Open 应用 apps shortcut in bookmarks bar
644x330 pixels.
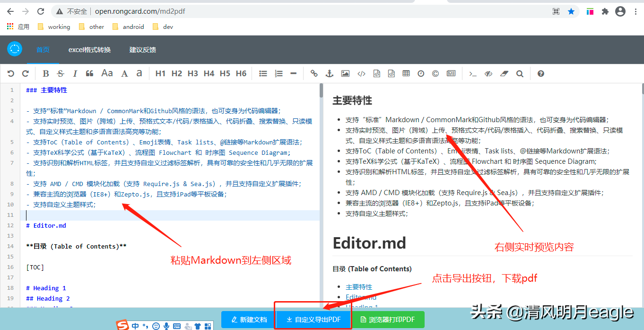coord(18,27)
